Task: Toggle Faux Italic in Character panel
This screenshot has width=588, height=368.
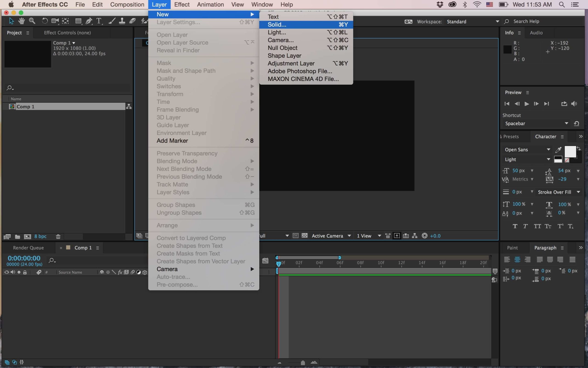Action: coord(525,226)
